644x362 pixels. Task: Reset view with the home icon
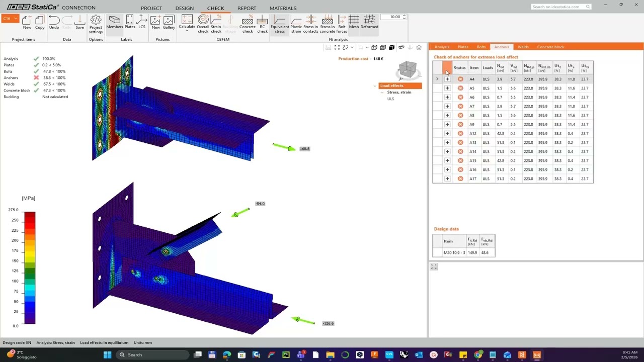click(419, 47)
